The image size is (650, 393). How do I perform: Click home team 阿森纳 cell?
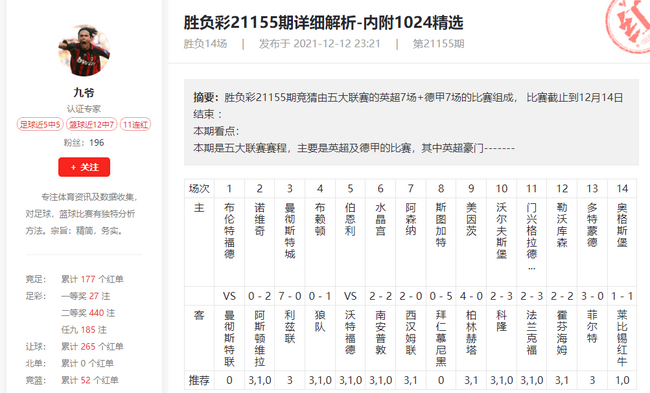[x=411, y=242]
